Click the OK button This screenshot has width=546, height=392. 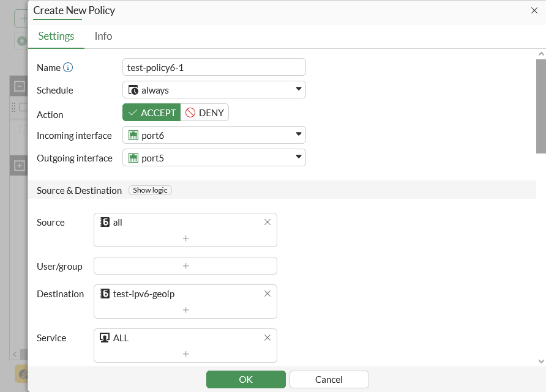point(245,379)
